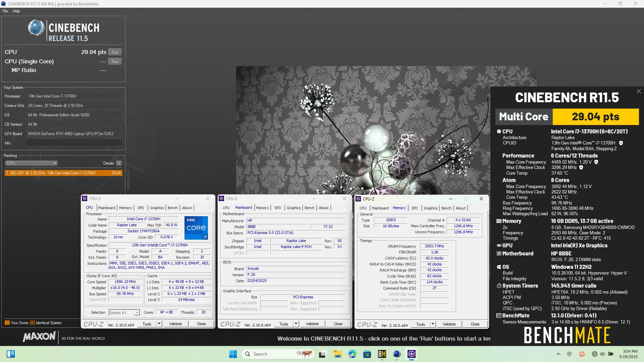Close the BenchMate results panel with X
The width and height of the screenshot is (644, 362).
coord(639,91)
